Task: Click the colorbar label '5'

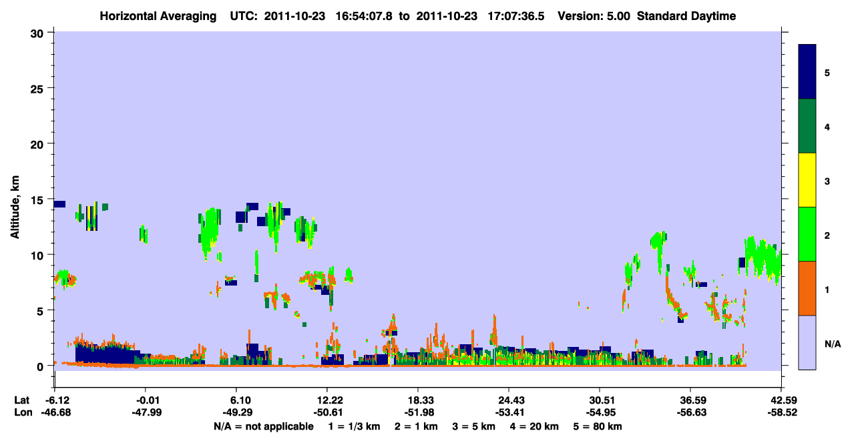Action: point(827,73)
